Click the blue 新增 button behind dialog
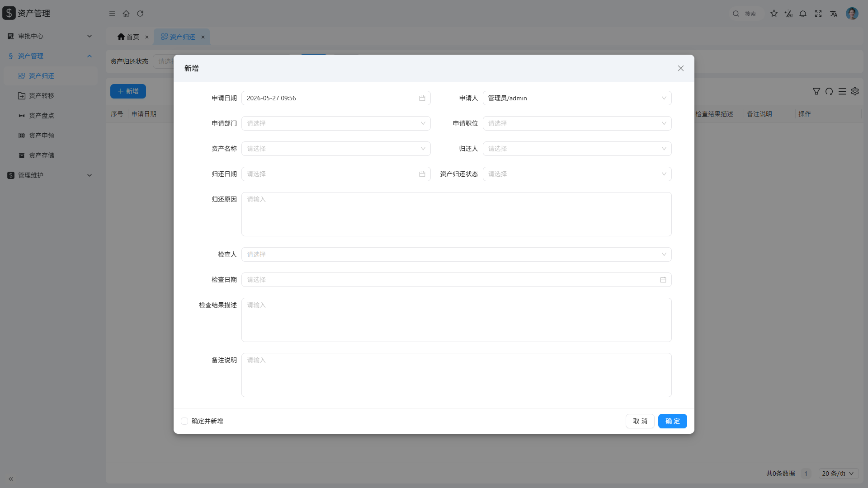Viewport: 868px width, 488px height. tap(128, 91)
